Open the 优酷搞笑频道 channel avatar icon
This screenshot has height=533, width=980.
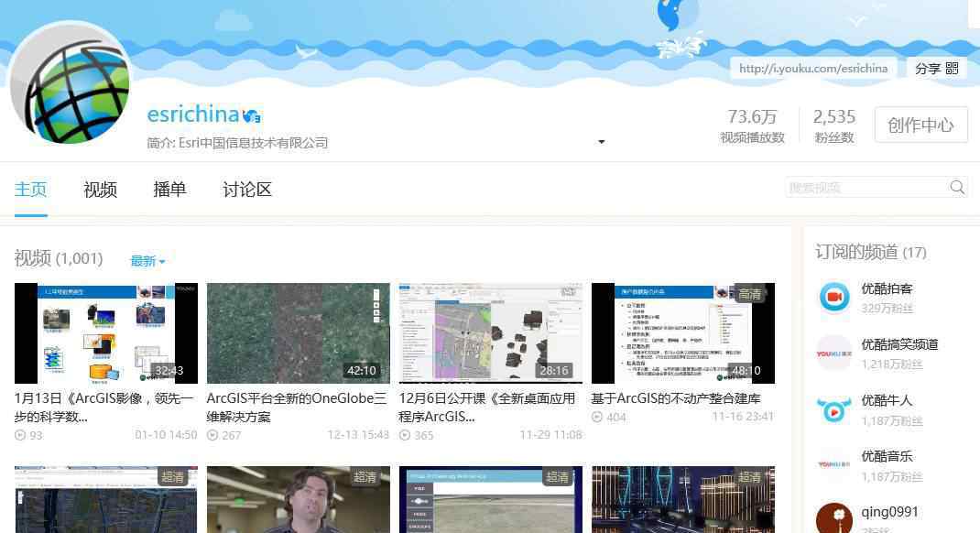coord(834,353)
